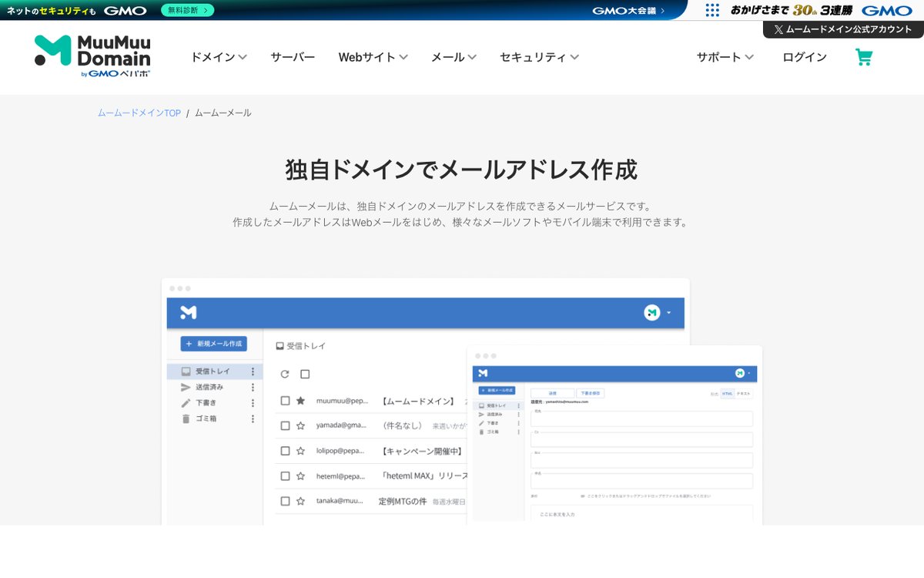Expand the サポート navigation dropdown
The width and height of the screenshot is (924, 578).
[725, 57]
